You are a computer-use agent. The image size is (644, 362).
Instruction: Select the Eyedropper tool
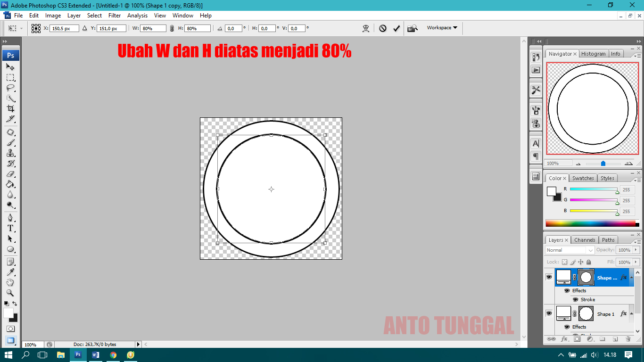click(x=10, y=272)
